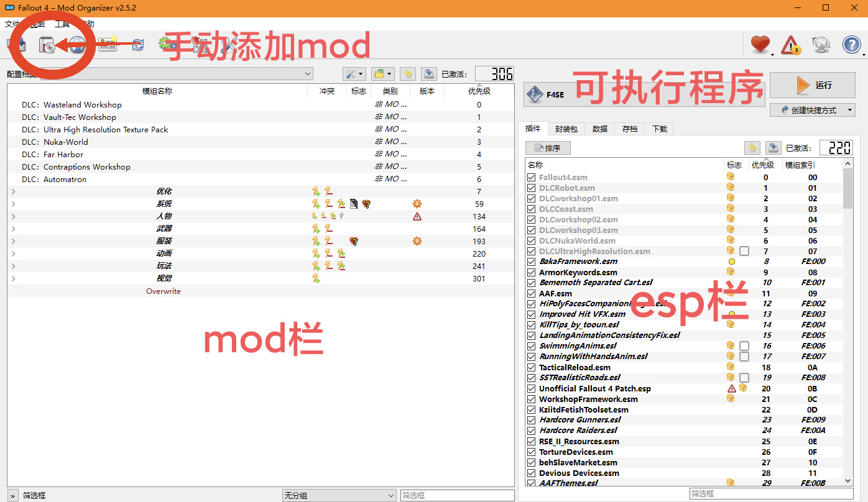Click the orange update icon in 系统 row
The width and height of the screenshot is (868, 502).
pos(417,204)
